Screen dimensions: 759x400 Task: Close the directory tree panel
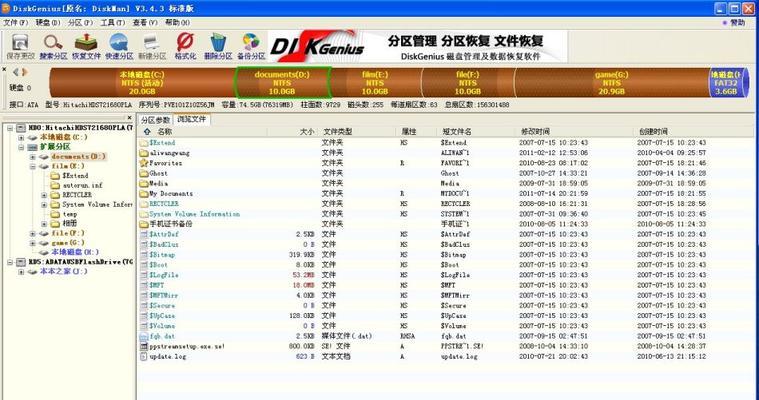[129, 118]
